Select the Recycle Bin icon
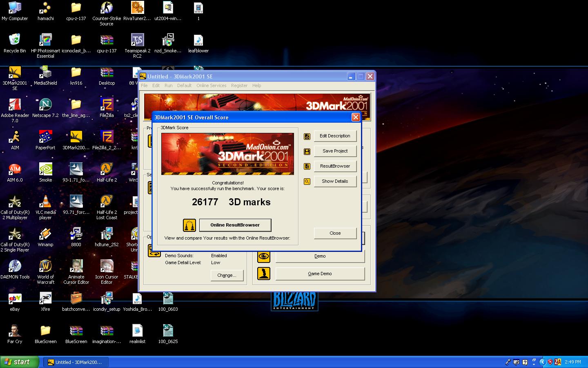 pos(15,43)
